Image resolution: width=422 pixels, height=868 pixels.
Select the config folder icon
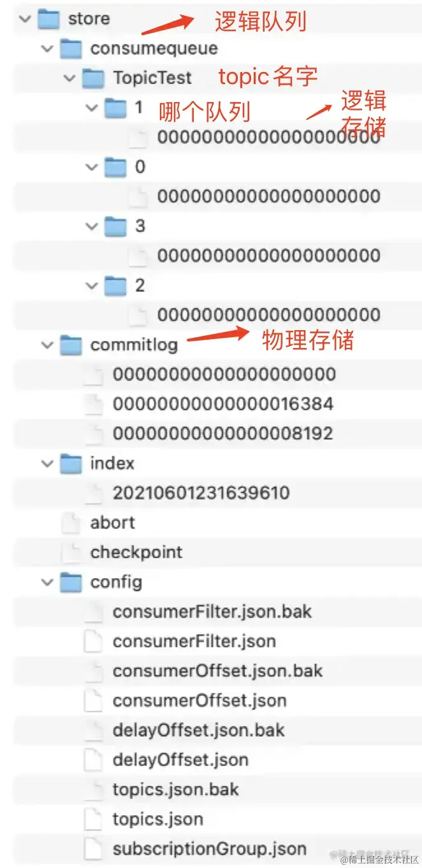[71, 582]
